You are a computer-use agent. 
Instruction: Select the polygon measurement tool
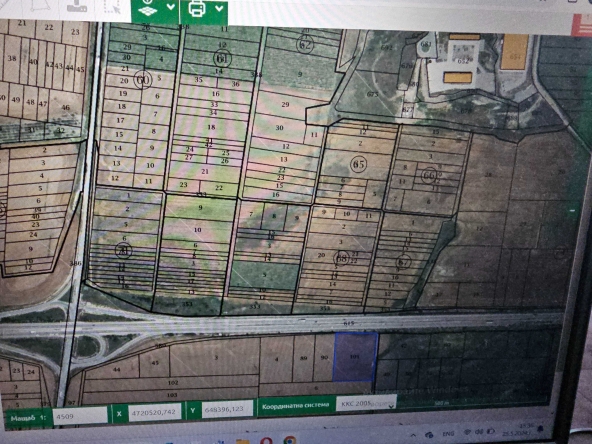(40, 5)
